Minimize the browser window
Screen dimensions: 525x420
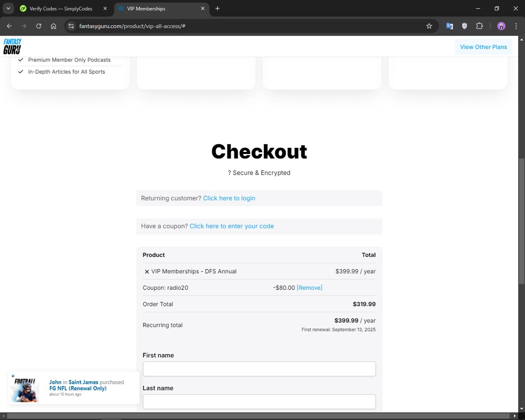478,9
